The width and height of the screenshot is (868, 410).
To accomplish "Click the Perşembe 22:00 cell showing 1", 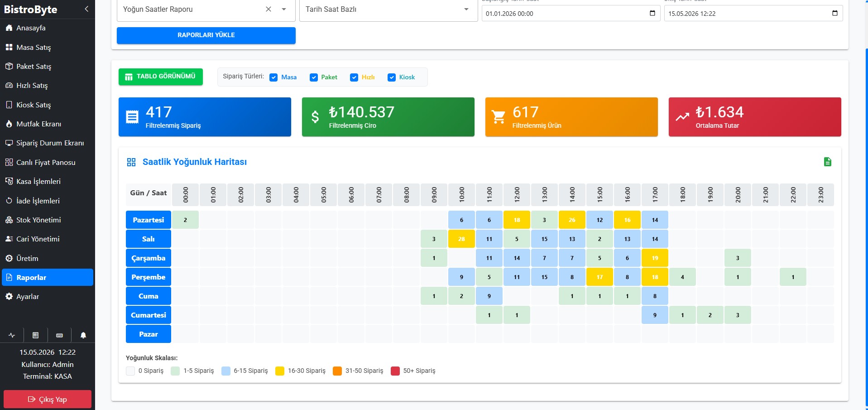I will 793,277.
